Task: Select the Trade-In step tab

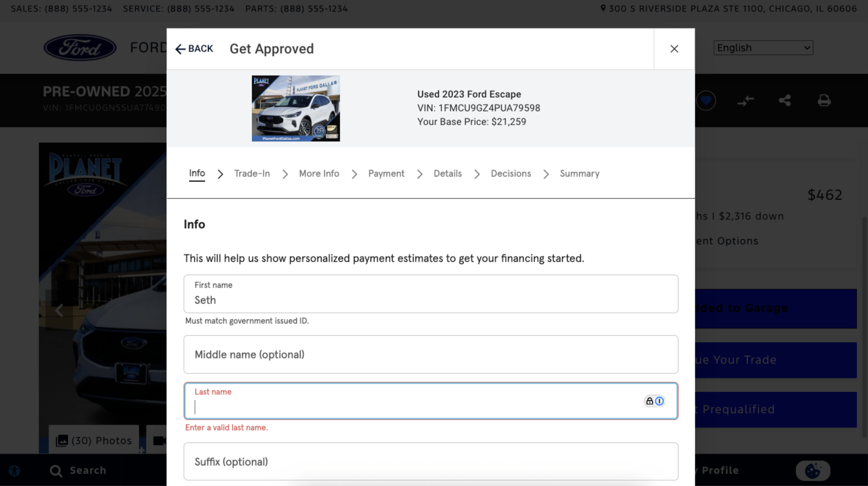Action: (252, 174)
